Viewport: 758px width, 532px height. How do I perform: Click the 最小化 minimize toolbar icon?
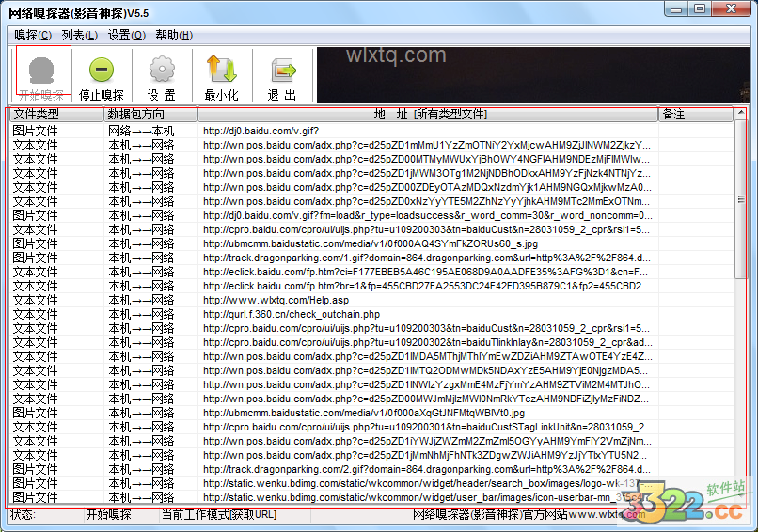tap(222, 70)
